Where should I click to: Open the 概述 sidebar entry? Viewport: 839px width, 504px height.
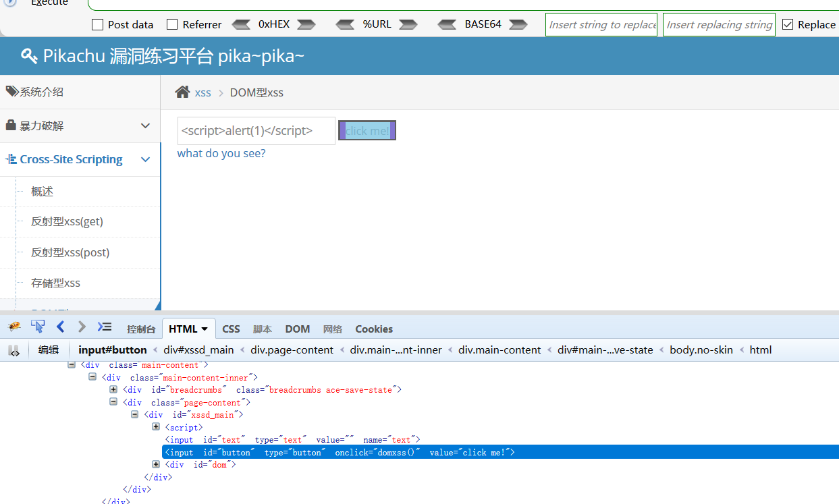tap(80, 192)
